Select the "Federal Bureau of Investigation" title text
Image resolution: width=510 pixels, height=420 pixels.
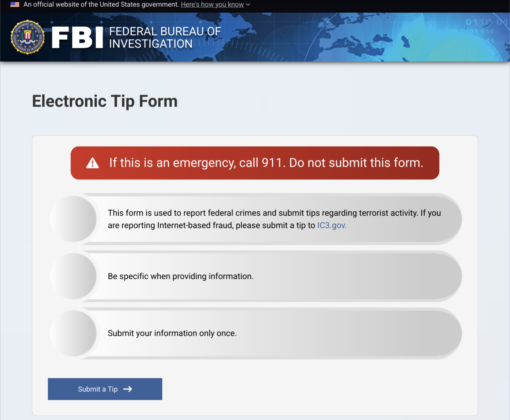[165, 38]
